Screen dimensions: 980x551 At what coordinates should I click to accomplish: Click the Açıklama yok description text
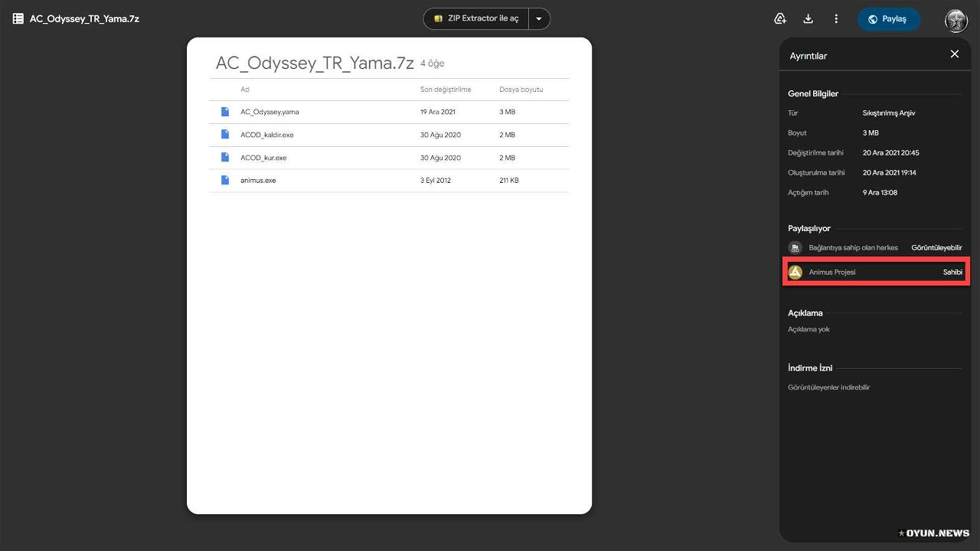click(808, 330)
